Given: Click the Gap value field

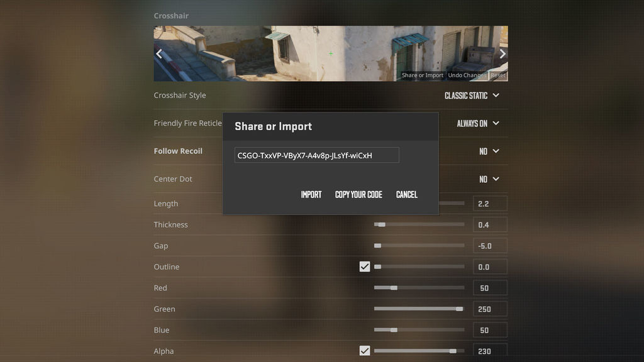Looking at the screenshot, I should pyautogui.click(x=490, y=246).
